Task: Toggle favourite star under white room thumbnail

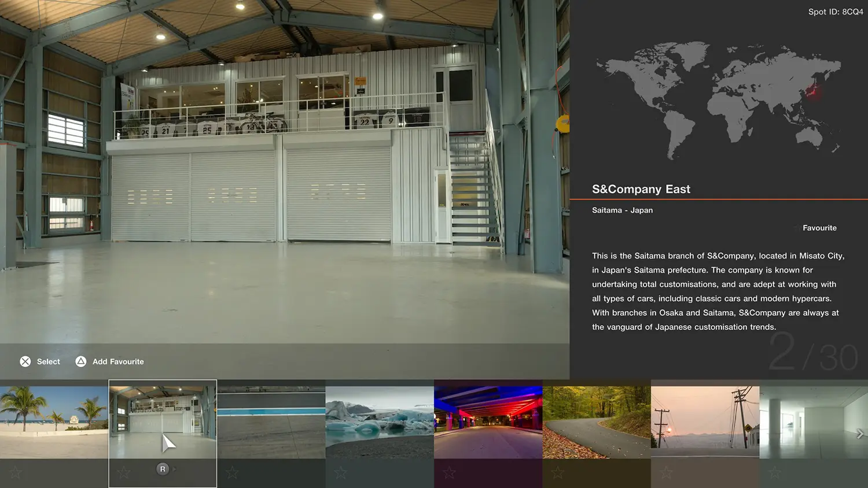Action: pos(775,472)
